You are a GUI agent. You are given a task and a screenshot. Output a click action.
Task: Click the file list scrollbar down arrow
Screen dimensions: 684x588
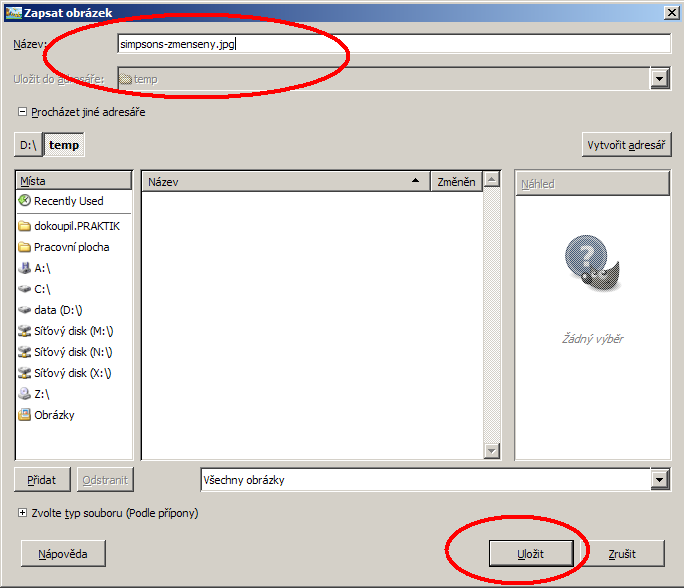tap(491, 451)
